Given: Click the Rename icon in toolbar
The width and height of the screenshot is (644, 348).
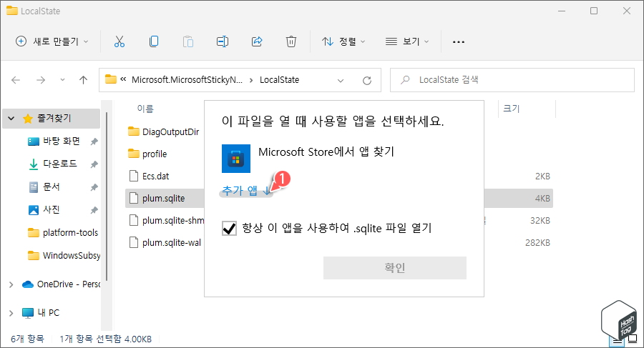Looking at the screenshot, I should (223, 41).
